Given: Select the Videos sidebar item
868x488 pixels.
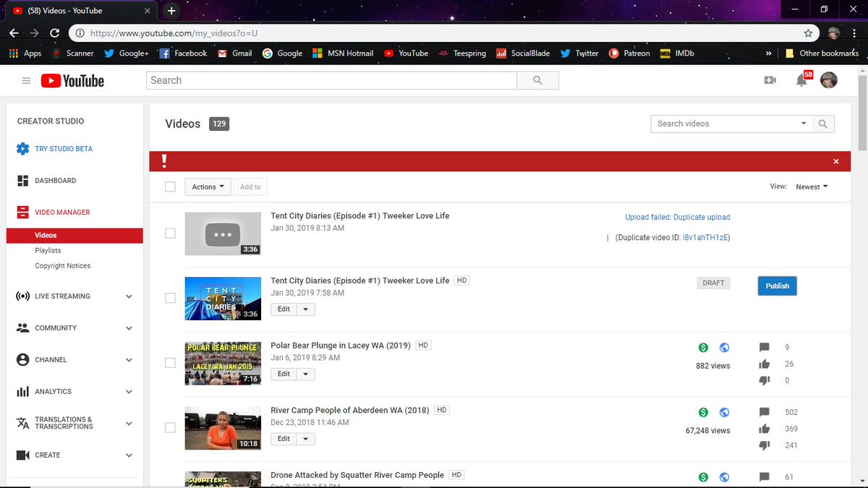Looking at the screenshot, I should (75, 235).
